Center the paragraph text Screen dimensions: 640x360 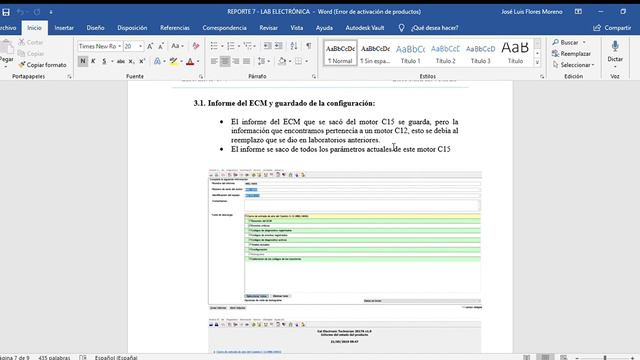click(x=225, y=61)
